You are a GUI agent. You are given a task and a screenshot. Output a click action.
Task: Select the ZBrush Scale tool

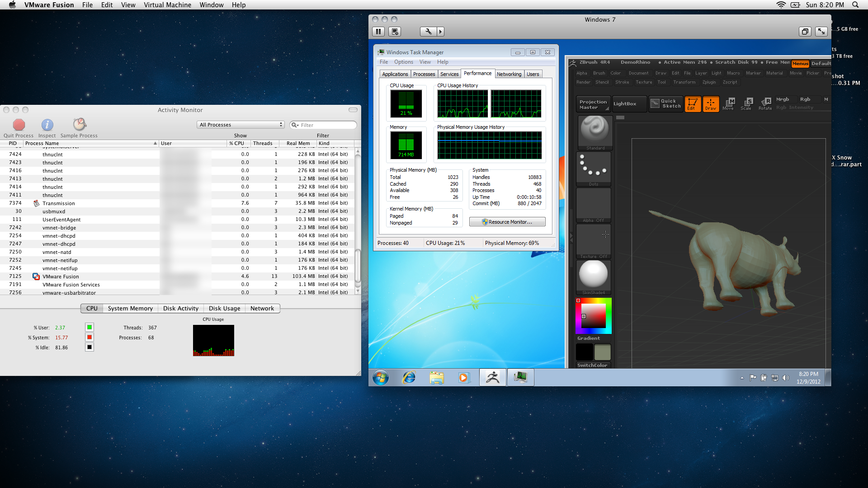746,103
